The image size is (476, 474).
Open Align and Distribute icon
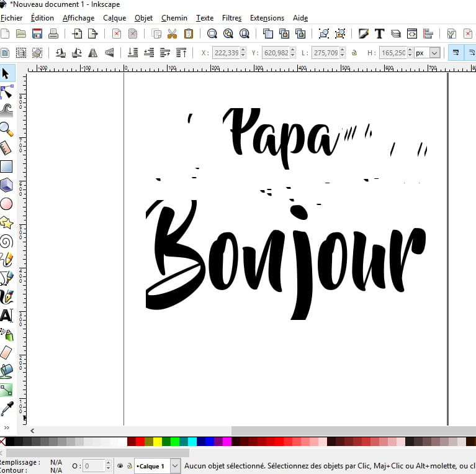[x=428, y=34]
